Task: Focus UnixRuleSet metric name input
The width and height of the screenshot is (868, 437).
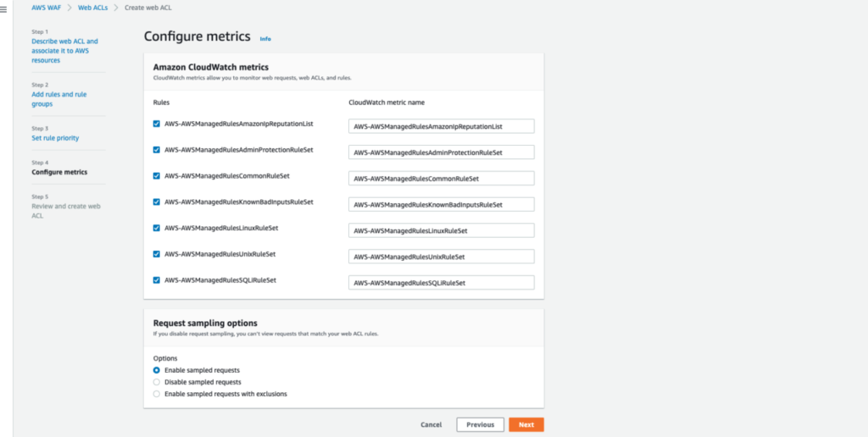Action: pyautogui.click(x=441, y=256)
